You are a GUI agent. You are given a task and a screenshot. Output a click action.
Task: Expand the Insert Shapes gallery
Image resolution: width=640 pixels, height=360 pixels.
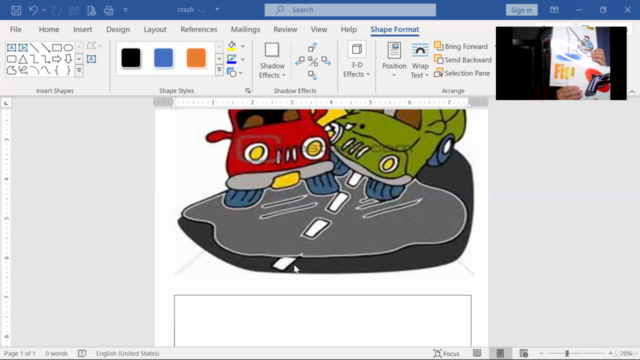(79, 71)
